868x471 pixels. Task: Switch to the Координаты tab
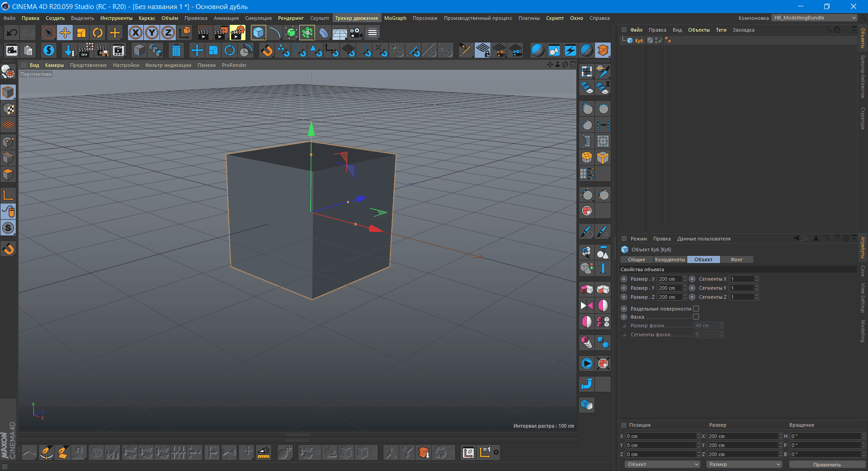coord(670,259)
